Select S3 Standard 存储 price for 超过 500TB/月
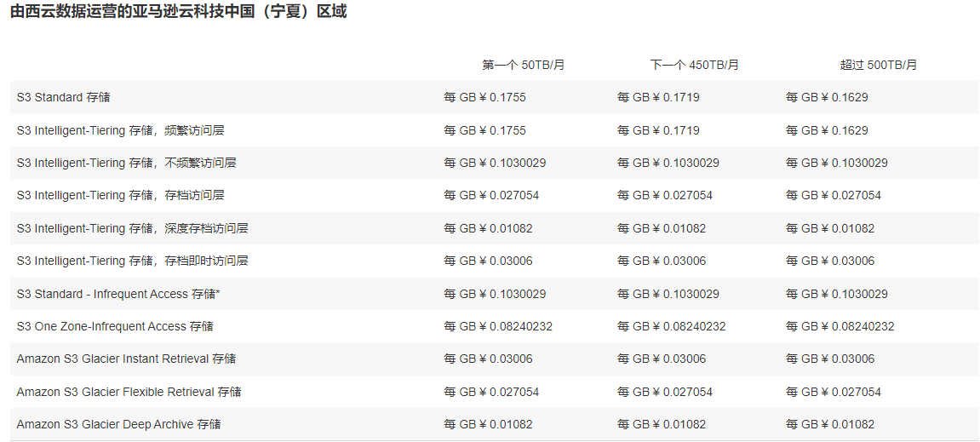This screenshot has height=442, width=980. pyautogui.click(x=827, y=98)
